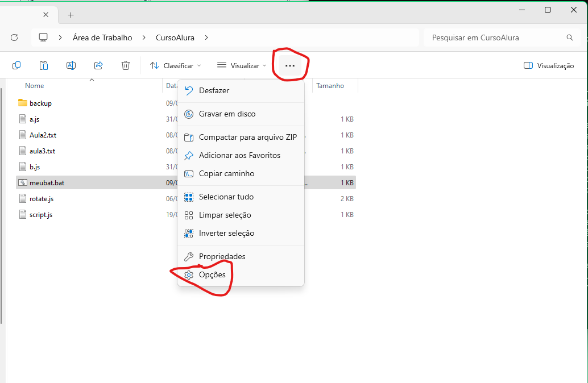The image size is (588, 383).
Task: Close the current File Explorer tab
Action: [x=45, y=15]
